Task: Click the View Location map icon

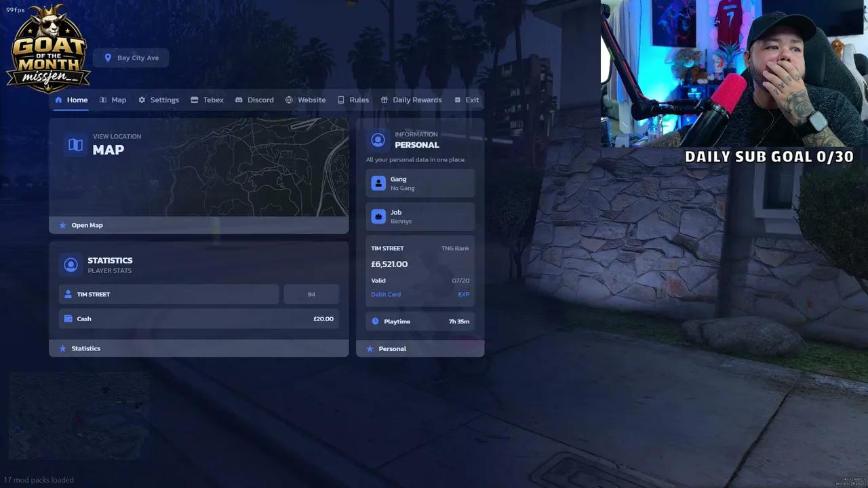Action: coord(75,144)
